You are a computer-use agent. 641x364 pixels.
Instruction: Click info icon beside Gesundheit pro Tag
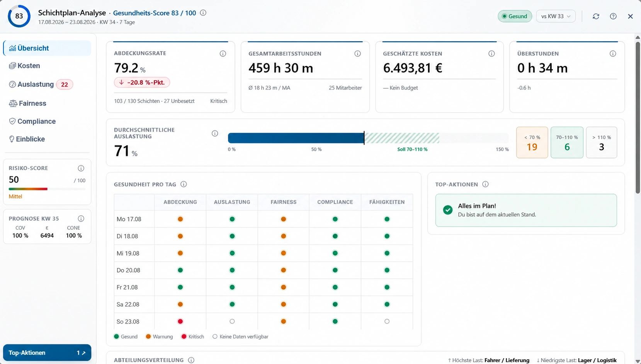pyautogui.click(x=184, y=184)
